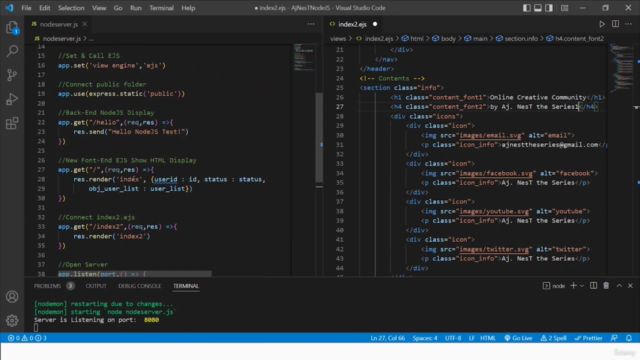Expand the body breadcrumb item
The height and width of the screenshot is (360, 640).
click(x=444, y=38)
